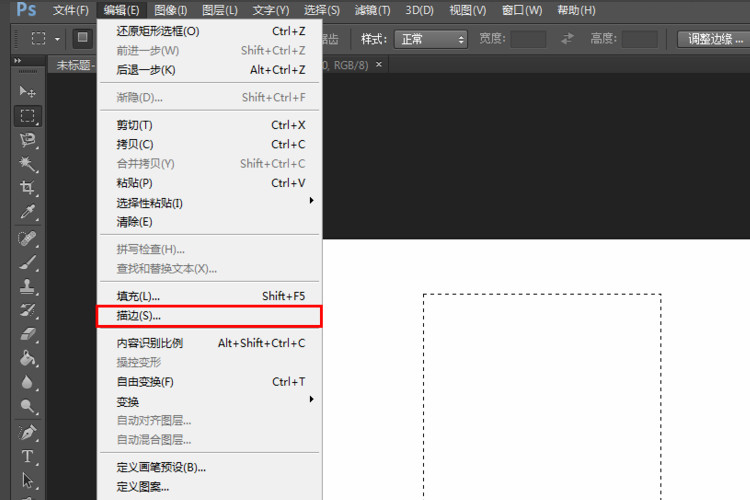Open the 文件(F) menu
This screenshot has width=750, height=500.
tap(71, 10)
